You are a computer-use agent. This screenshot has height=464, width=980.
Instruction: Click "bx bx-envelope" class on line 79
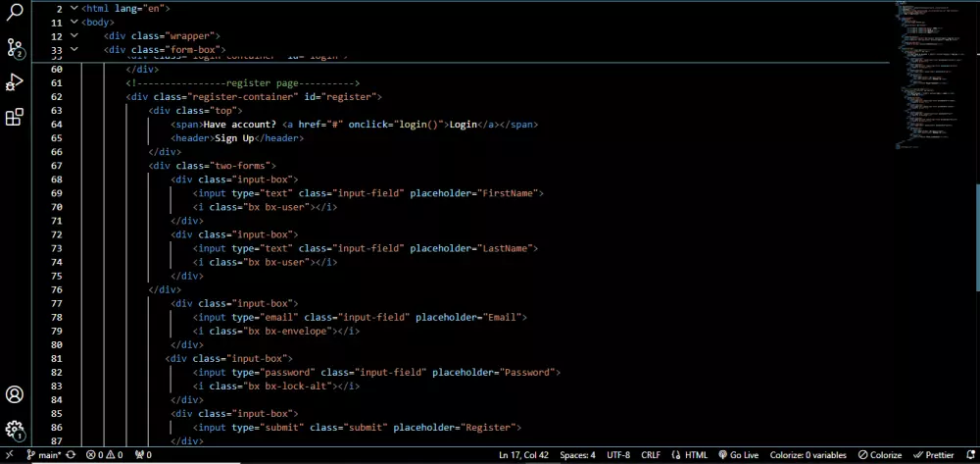click(287, 331)
